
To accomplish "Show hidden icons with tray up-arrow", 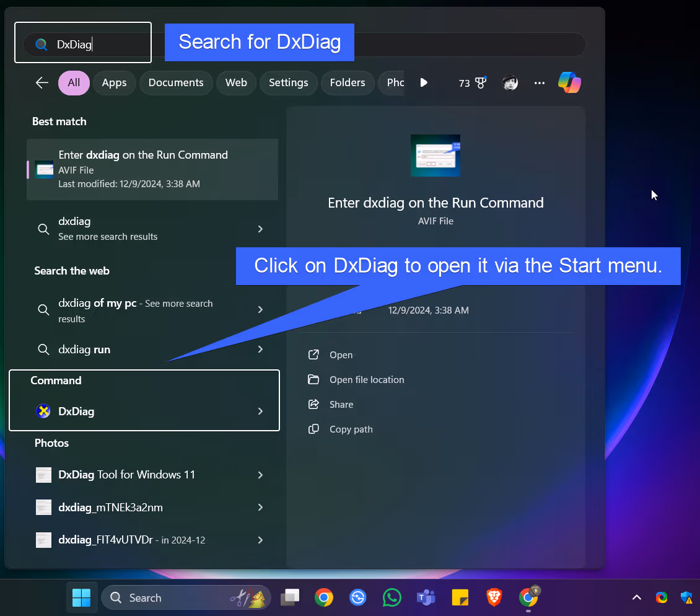I will pos(637,597).
